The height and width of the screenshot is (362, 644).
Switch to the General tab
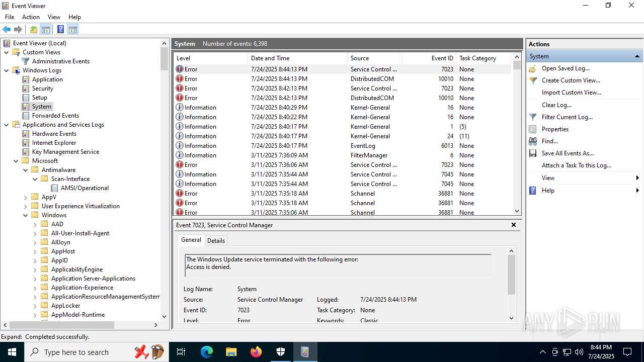coord(191,240)
